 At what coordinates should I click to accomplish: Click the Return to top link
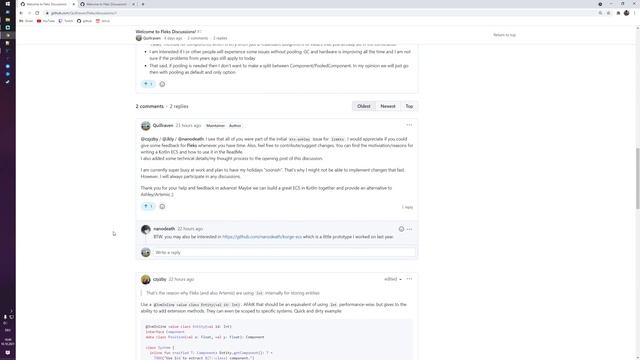click(x=504, y=35)
